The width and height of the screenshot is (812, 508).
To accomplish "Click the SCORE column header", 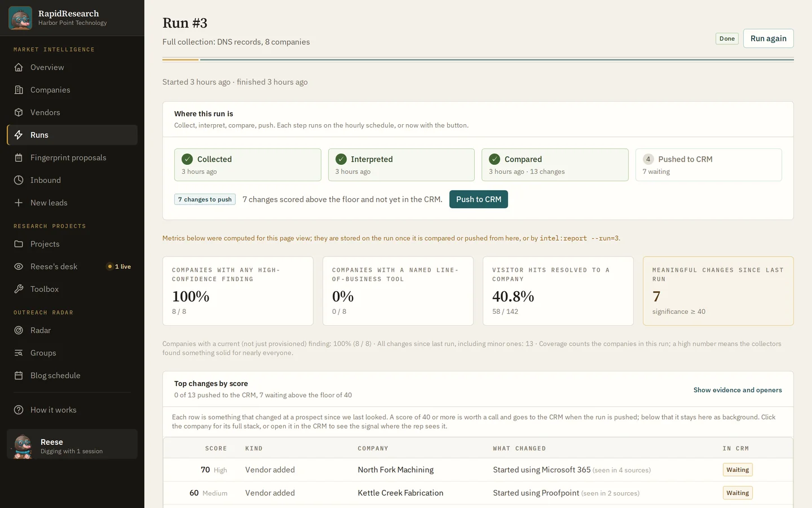I will [x=216, y=448].
